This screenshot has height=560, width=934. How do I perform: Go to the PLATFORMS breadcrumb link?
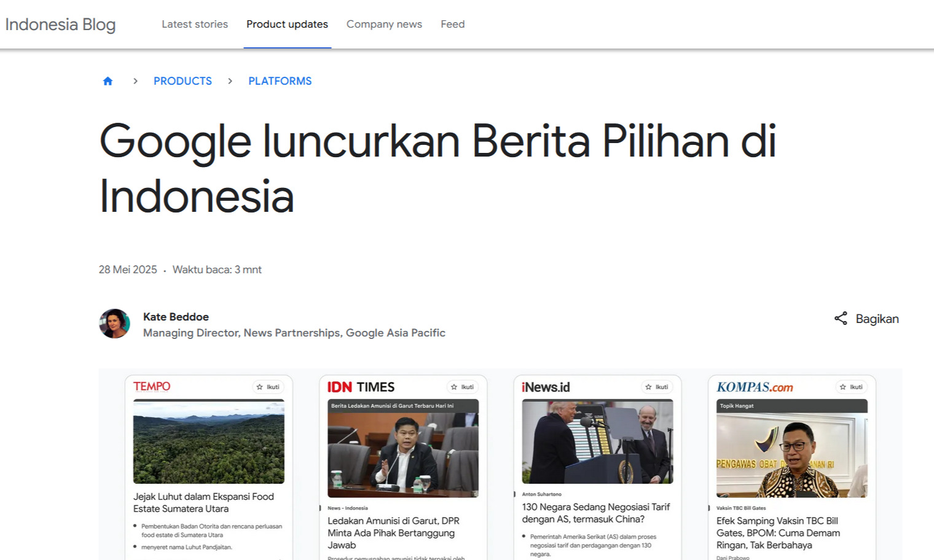[280, 81]
